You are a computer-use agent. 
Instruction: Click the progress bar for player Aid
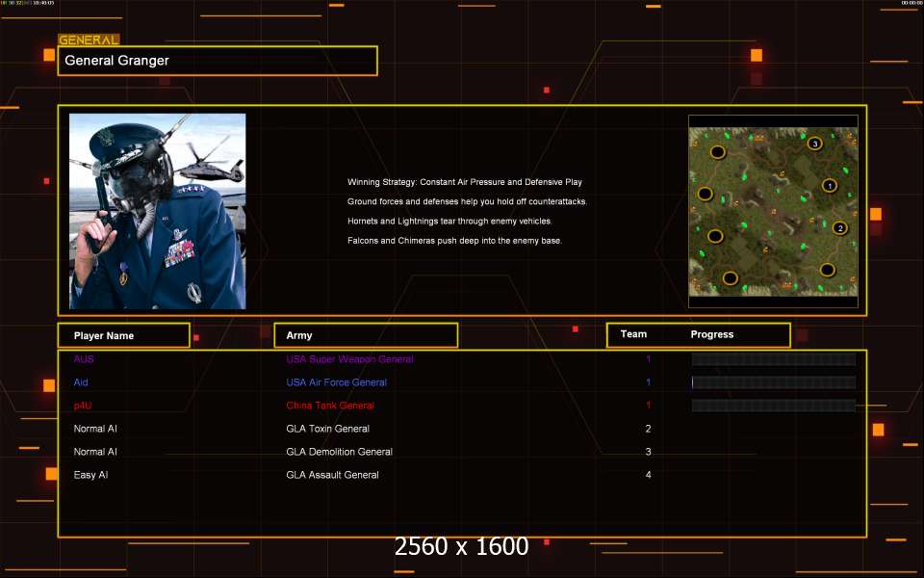773,382
